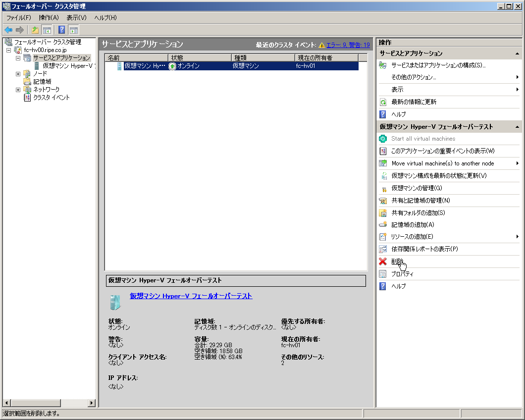Open the 操作(A) menu

coord(49,18)
